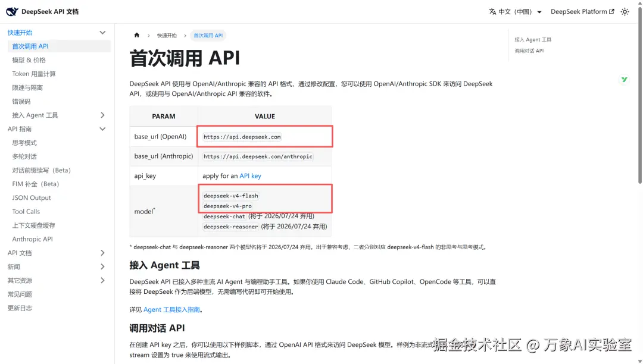
Task: Click the page vertical scrollbar thumb
Action: tap(639, 94)
